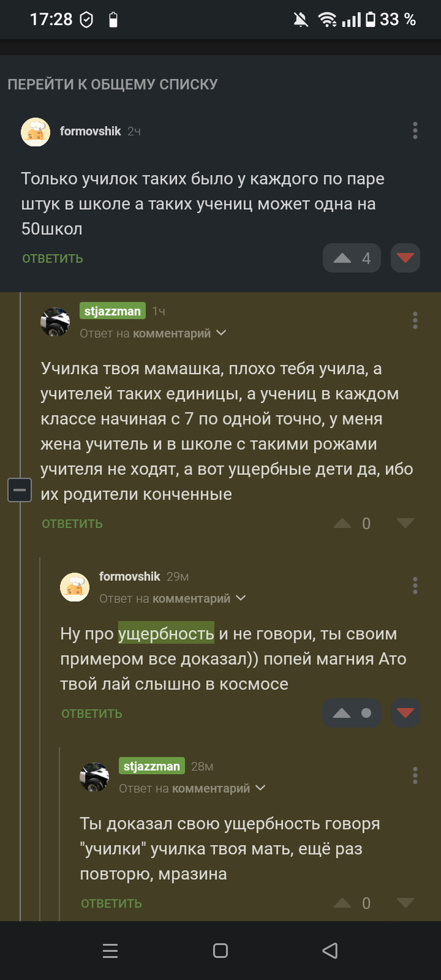Expand 'Ответ на комментарий' under stjazzman 28м

point(260,788)
